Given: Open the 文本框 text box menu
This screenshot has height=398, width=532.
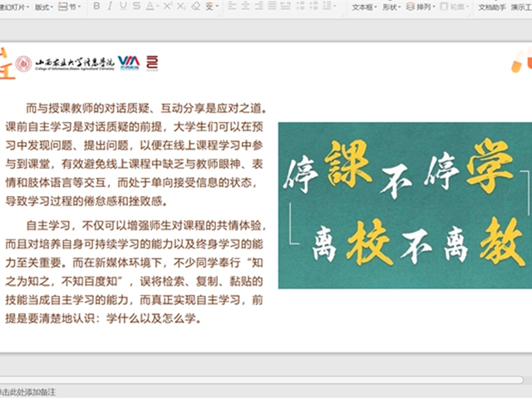Looking at the screenshot, I should (364, 7).
